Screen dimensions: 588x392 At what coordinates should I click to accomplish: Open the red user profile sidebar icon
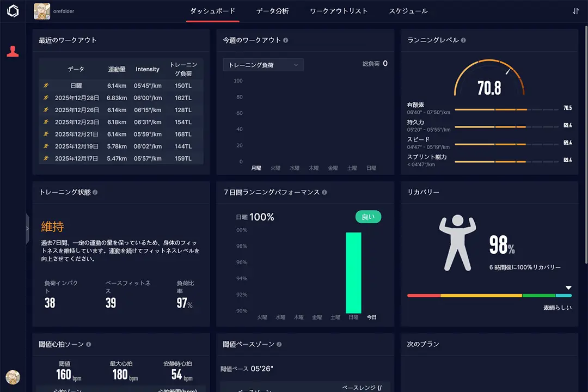tap(13, 51)
